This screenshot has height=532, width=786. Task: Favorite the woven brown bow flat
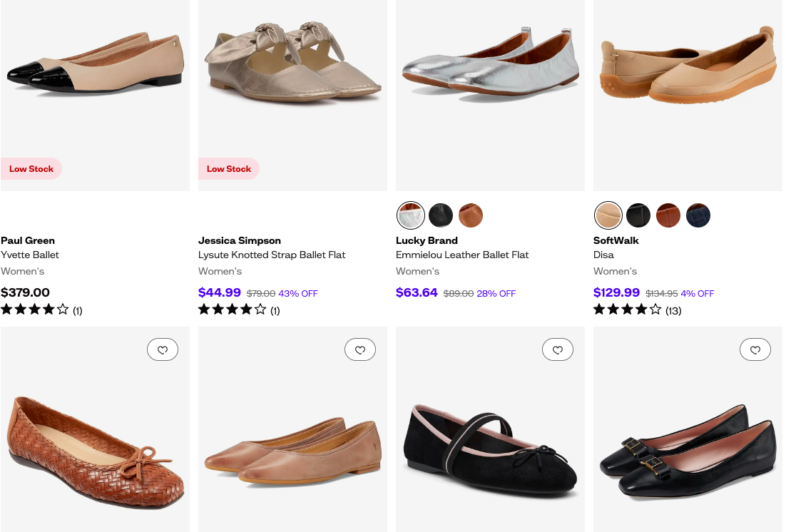pos(163,349)
